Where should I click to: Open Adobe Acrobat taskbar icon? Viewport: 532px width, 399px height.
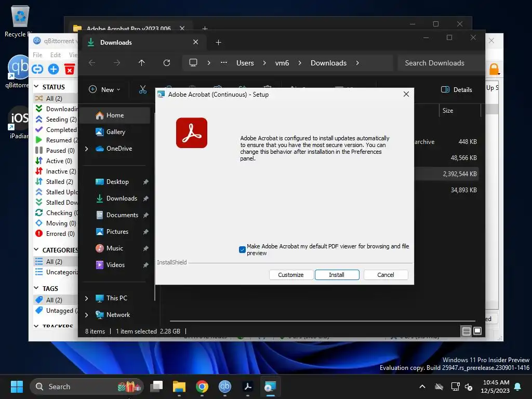point(248,387)
